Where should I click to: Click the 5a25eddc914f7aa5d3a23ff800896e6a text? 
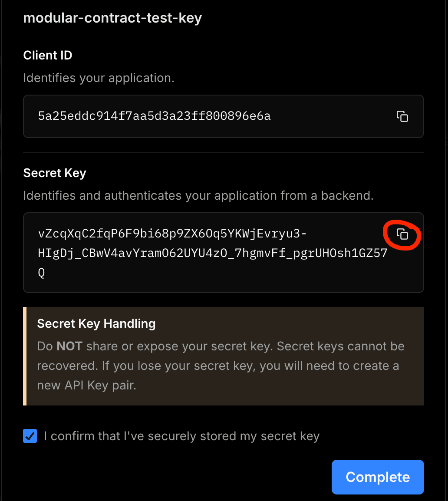pyautogui.click(x=155, y=116)
